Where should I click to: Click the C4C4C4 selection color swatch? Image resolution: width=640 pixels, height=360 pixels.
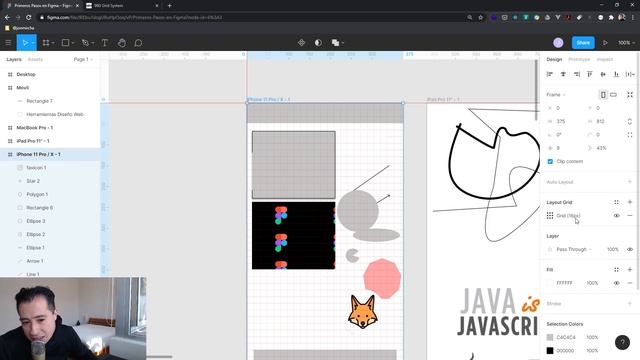coord(550,337)
